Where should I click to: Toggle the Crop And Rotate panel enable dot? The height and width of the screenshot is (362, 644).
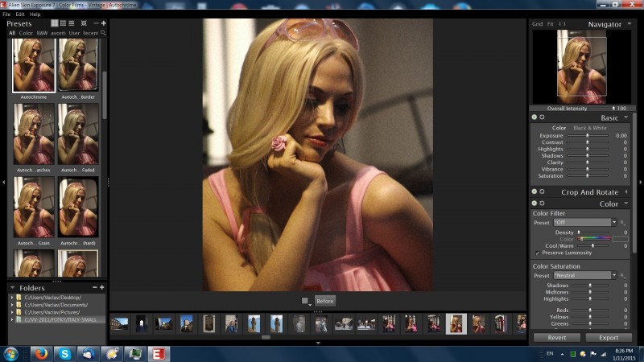click(535, 191)
